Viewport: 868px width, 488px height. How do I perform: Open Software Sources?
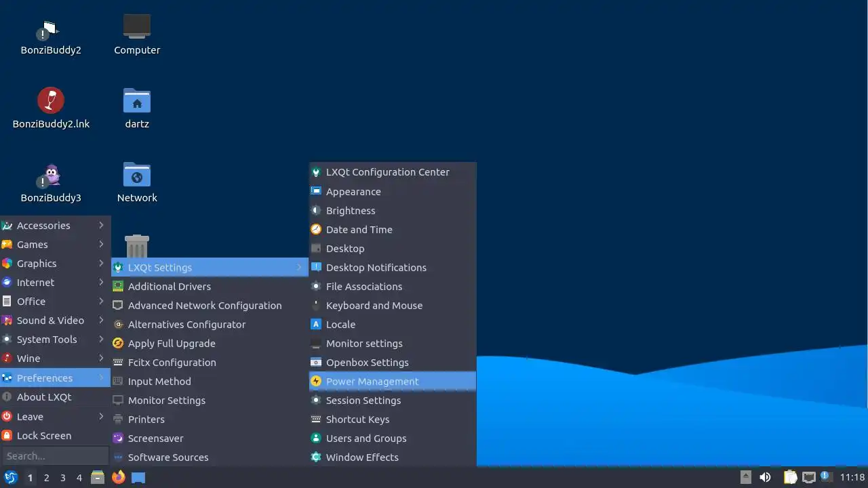(x=210, y=457)
